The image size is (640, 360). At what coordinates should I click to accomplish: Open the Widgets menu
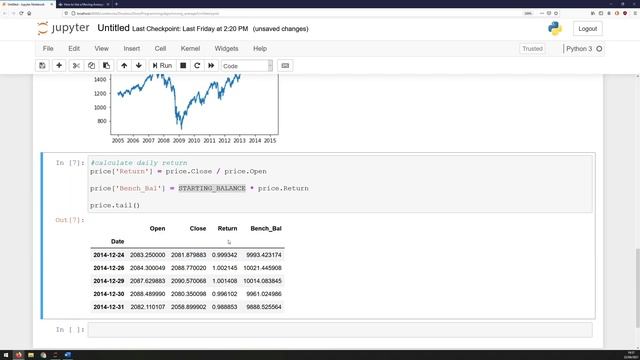click(227, 49)
